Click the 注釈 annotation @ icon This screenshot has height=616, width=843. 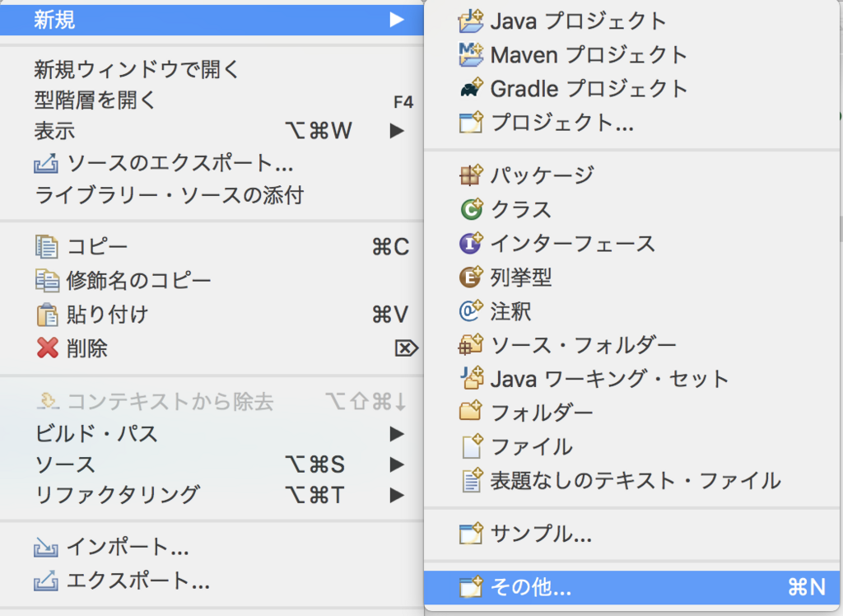point(471,311)
